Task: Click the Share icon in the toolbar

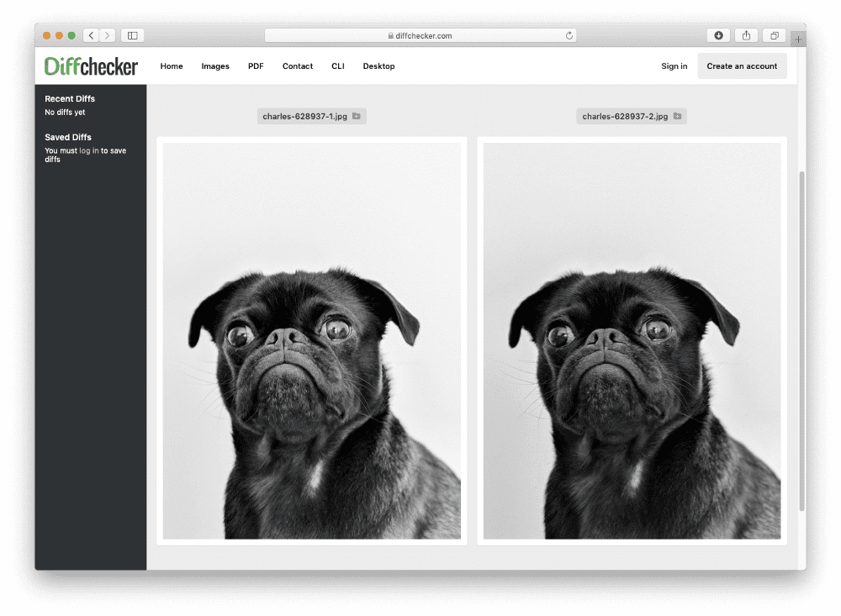Action: 746,35
